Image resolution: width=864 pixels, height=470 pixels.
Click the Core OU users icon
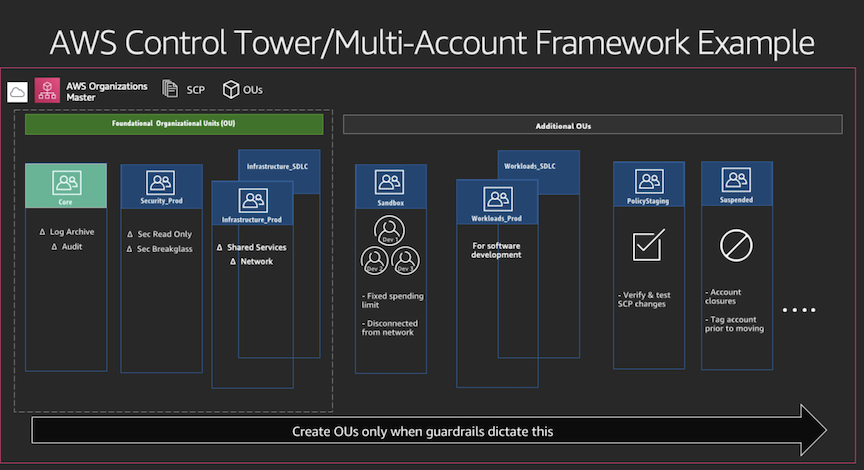pyautogui.click(x=67, y=182)
